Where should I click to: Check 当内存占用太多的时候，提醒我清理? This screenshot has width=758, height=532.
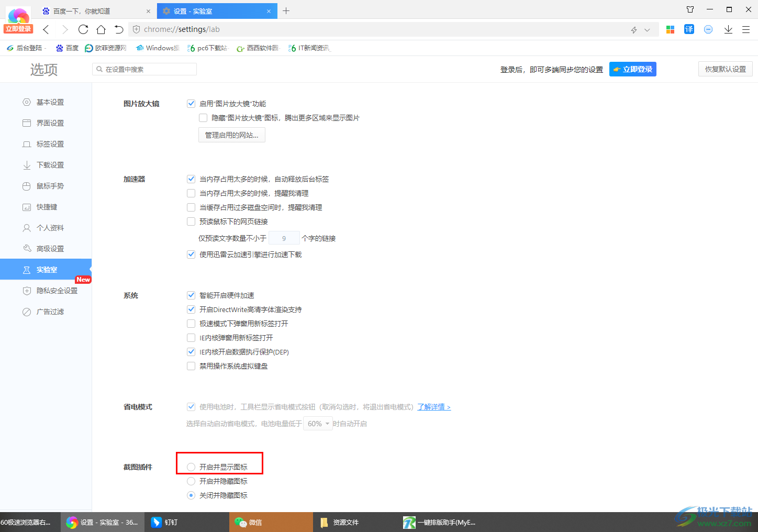pos(191,193)
